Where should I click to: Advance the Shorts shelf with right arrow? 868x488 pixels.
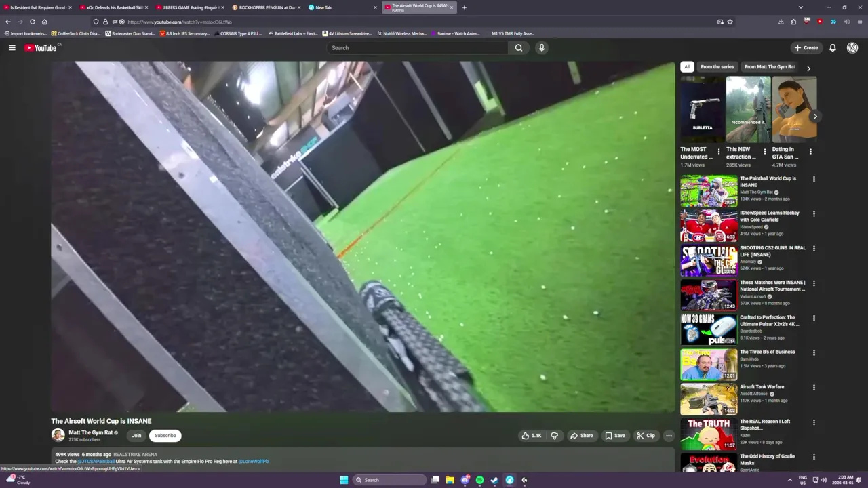[815, 117]
